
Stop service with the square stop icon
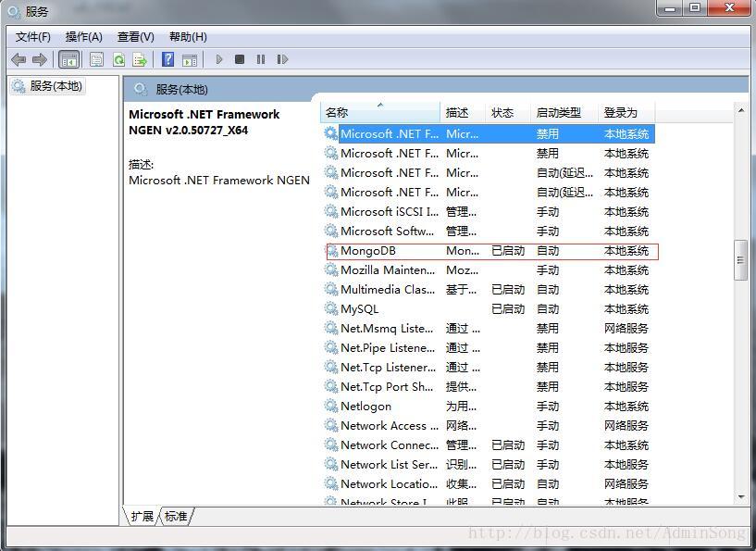(x=239, y=59)
